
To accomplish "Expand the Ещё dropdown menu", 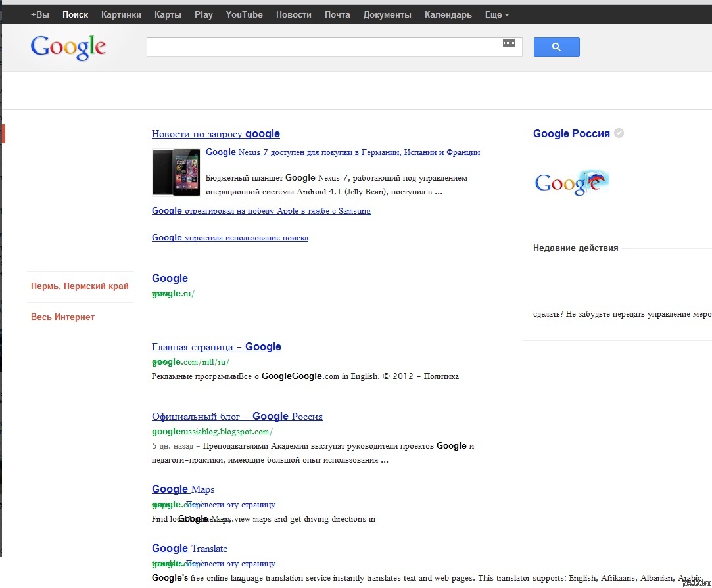I will pyautogui.click(x=496, y=14).
